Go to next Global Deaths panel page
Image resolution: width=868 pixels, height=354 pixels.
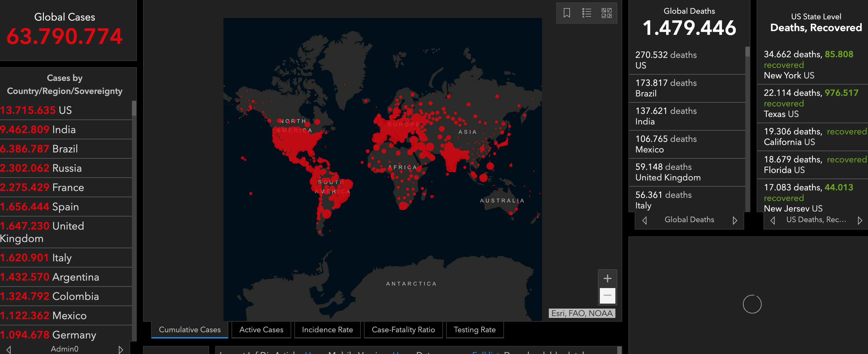click(x=735, y=220)
